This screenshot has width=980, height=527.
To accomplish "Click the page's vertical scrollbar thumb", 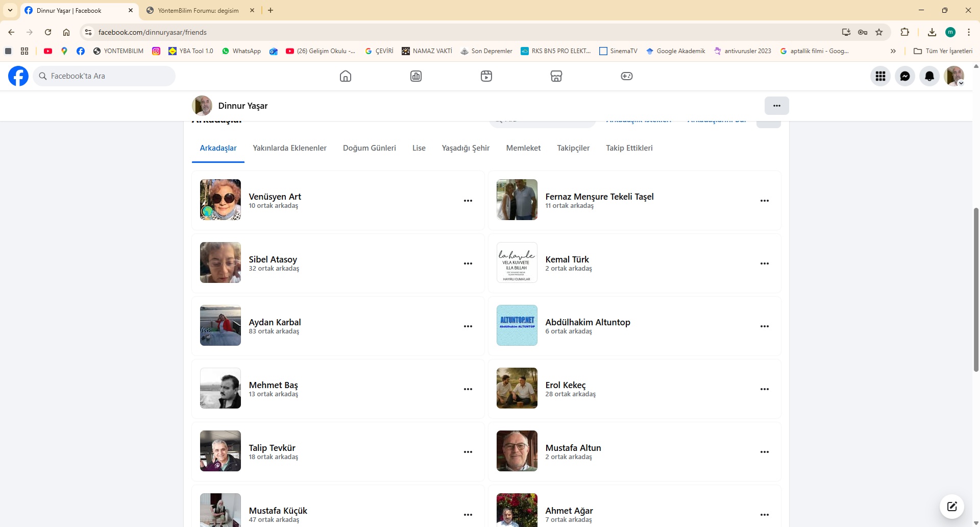I will click(976, 289).
